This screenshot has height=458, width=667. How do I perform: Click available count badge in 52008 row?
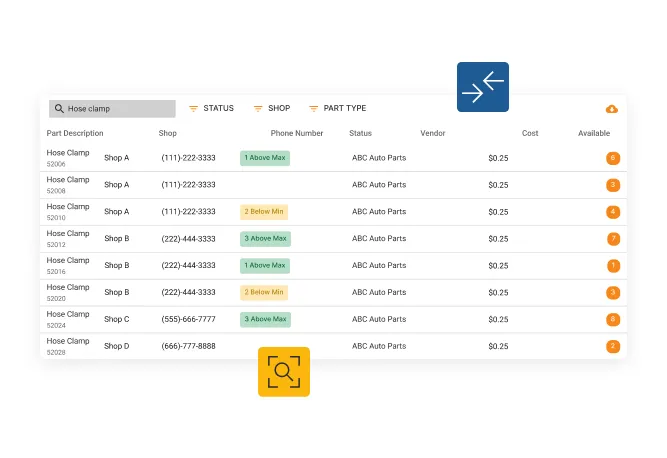point(613,185)
